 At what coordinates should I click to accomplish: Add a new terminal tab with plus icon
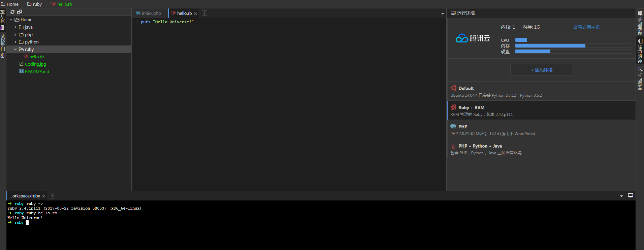[53, 196]
